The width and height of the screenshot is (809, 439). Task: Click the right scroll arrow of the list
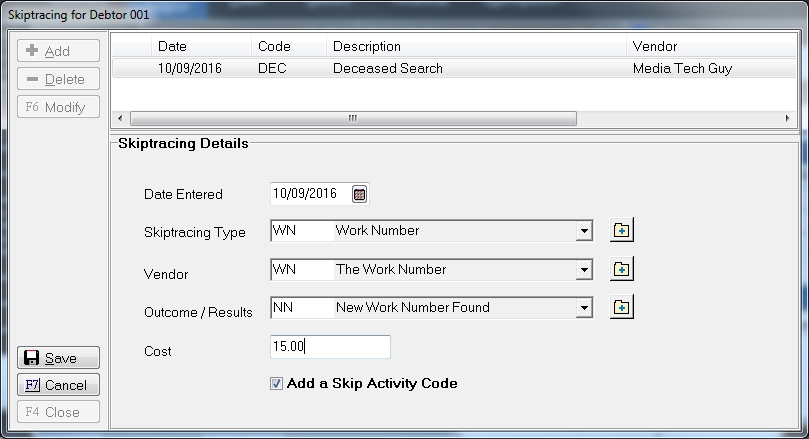(790, 118)
